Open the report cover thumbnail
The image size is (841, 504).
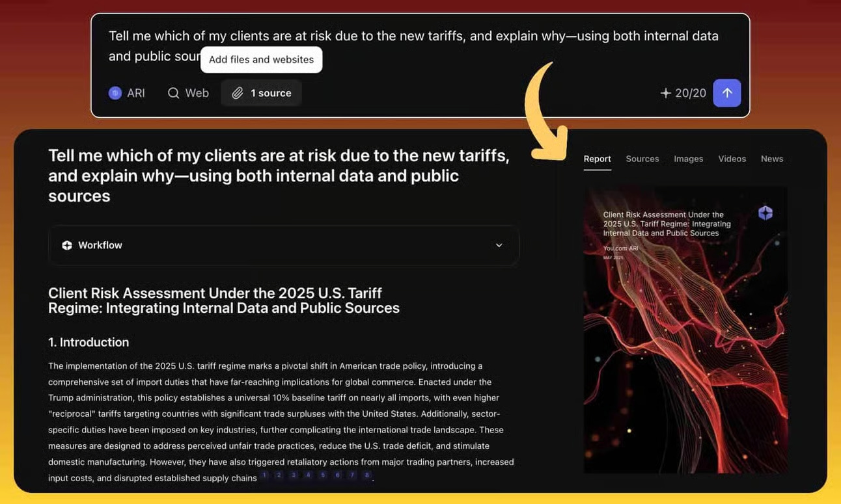click(685, 330)
